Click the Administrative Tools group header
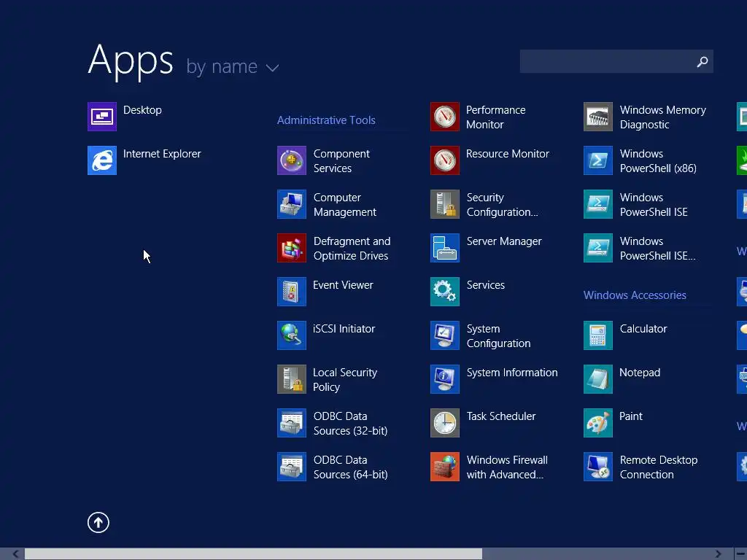This screenshot has width=747, height=560. coord(326,120)
